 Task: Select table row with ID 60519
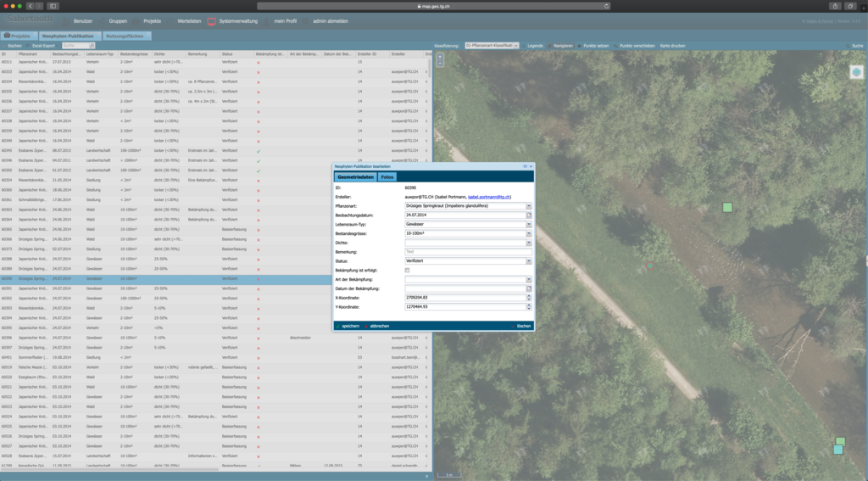214,367
